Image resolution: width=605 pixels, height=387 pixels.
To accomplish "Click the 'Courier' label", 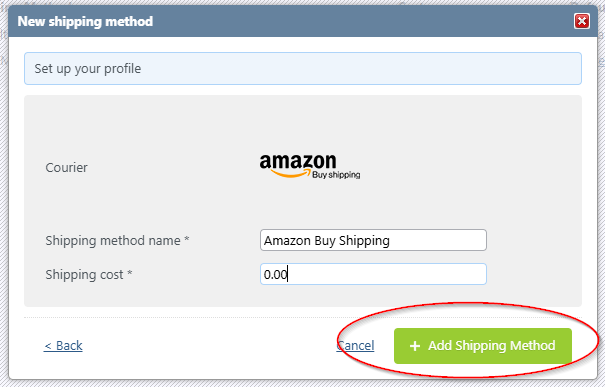I will [x=66, y=167].
